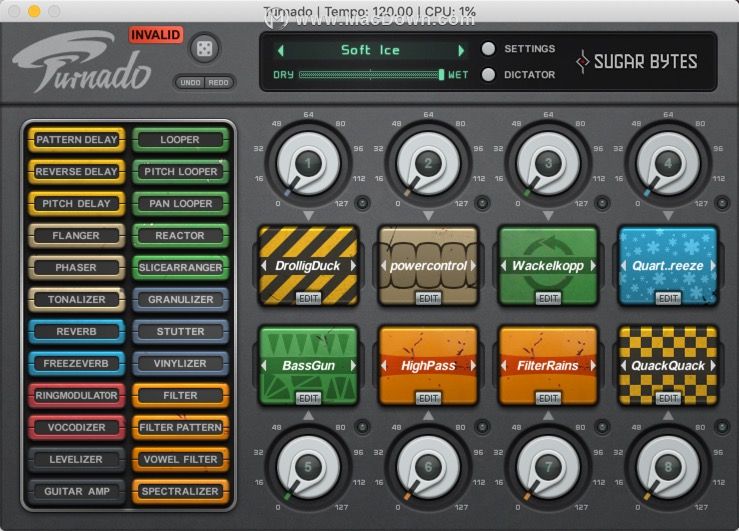Screen dimensions: 739x531
Task: Toggle the DICTATOR radio button
Action: pos(488,74)
